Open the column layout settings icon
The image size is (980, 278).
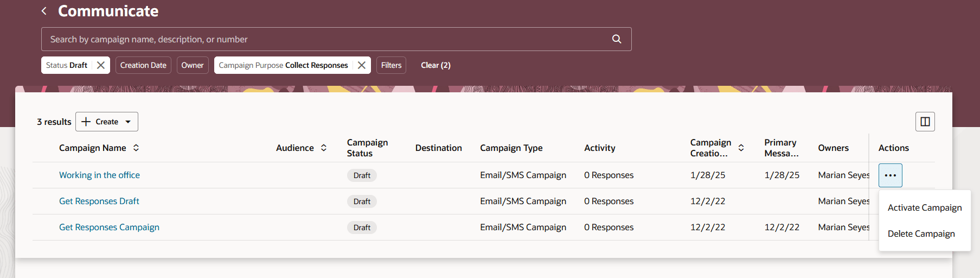925,122
